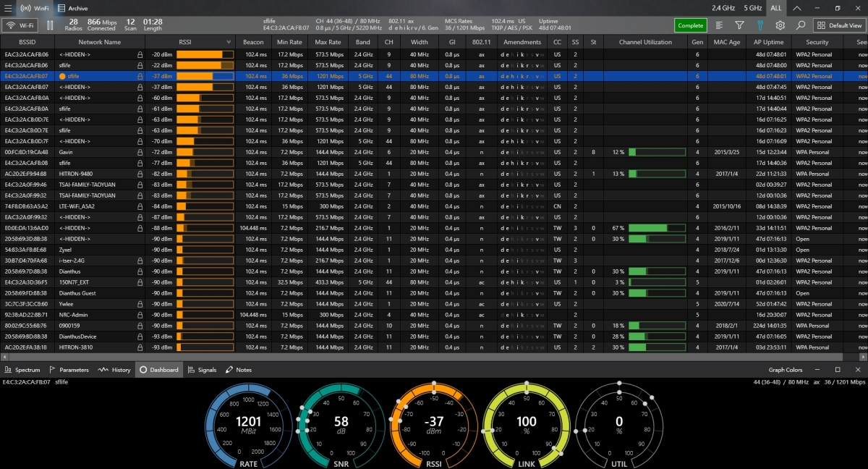Image resolution: width=868 pixels, height=469 pixels.
Task: Open the Default View dropdown
Action: [839, 25]
